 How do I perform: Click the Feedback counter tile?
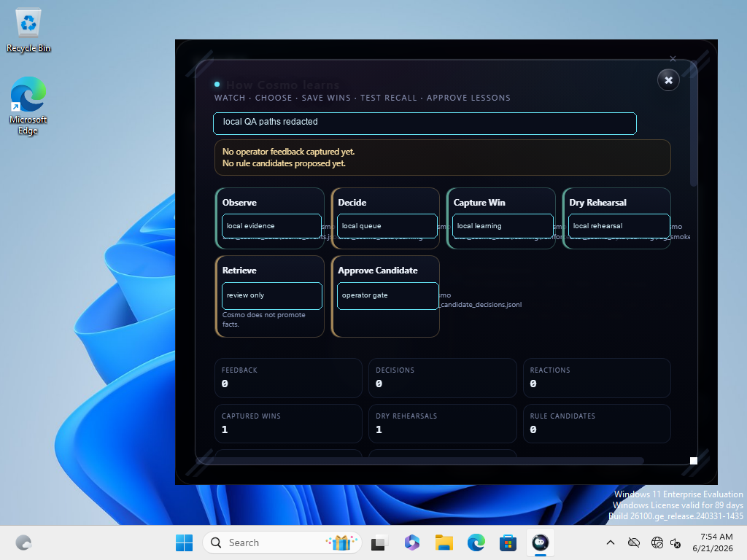(288, 378)
